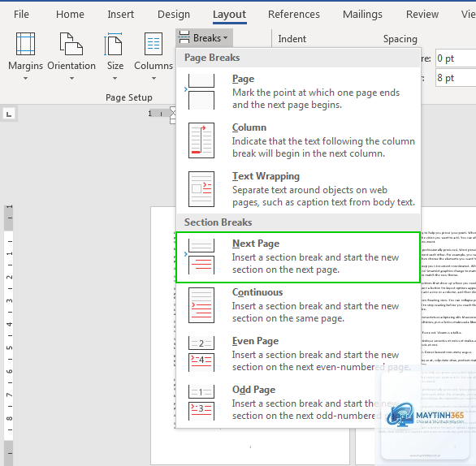Image resolution: width=476 pixels, height=466 pixels.
Task: Click the vertical ruler on the left
Action: [x=8, y=335]
